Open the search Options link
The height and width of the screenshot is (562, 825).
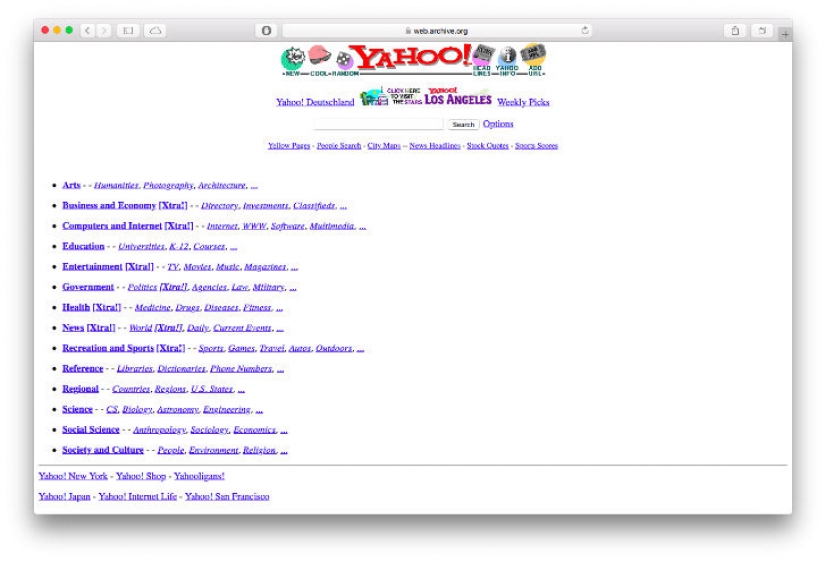coord(498,125)
